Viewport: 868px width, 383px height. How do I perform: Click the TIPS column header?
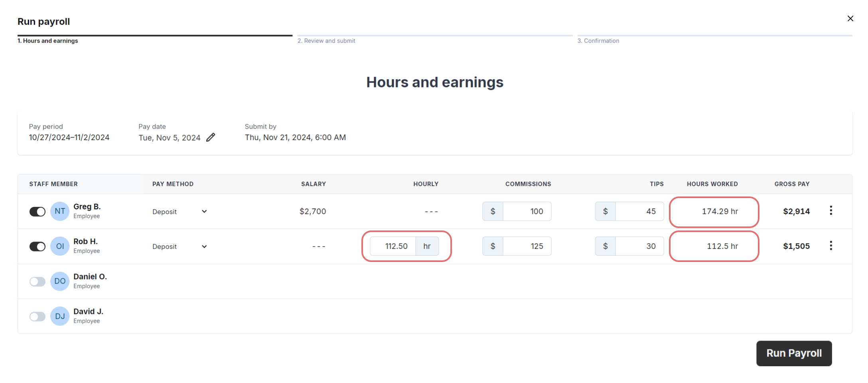[657, 184]
